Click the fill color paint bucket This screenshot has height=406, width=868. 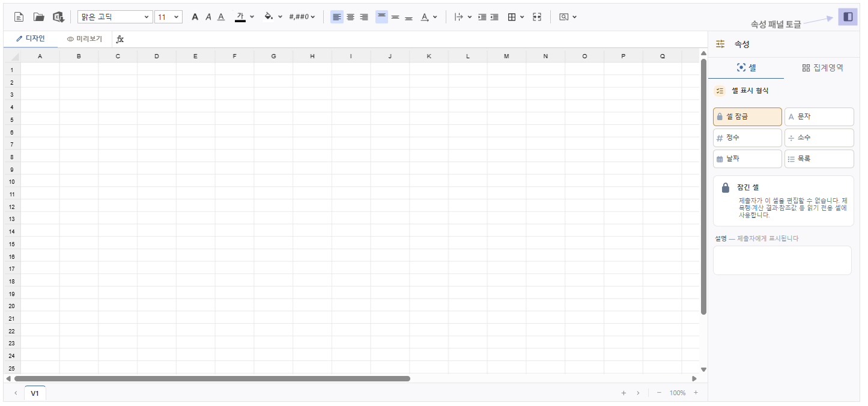click(269, 17)
